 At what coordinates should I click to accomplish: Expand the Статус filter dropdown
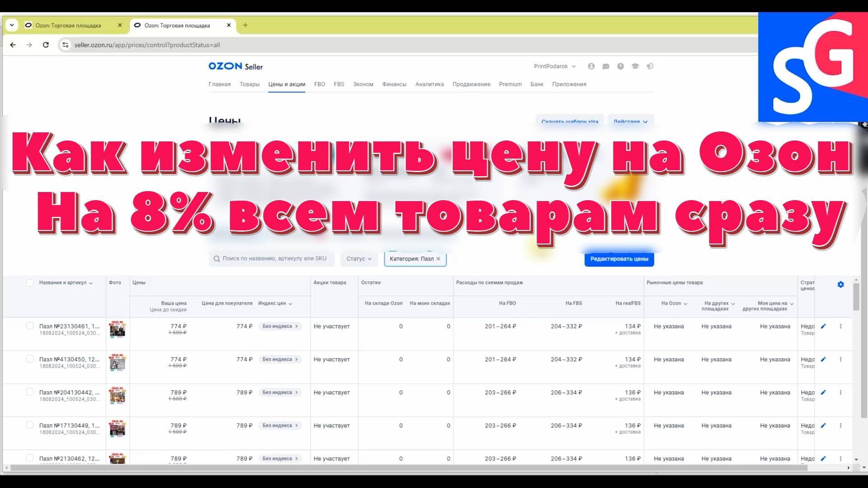coord(359,259)
